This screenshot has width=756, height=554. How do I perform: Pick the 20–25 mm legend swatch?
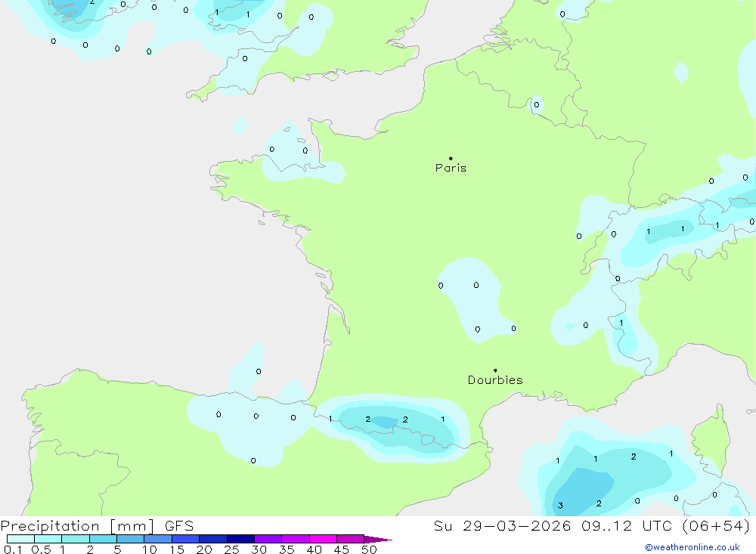(x=213, y=539)
